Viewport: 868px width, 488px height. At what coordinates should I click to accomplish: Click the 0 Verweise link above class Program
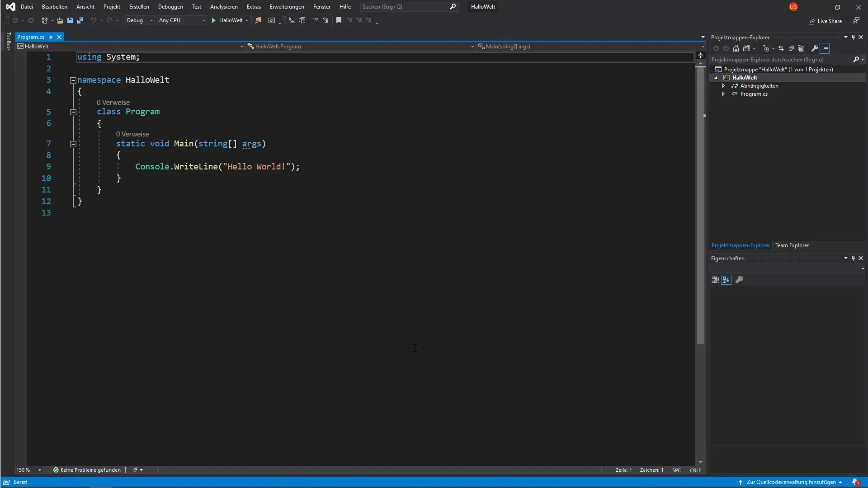113,103
